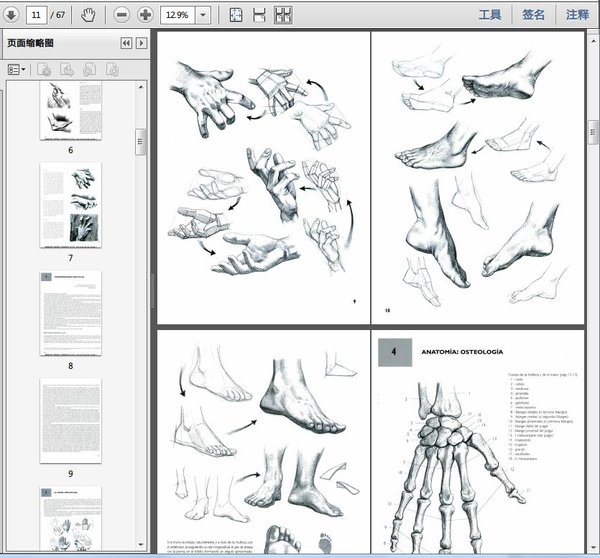The image size is (600, 558).
Task: Select the Hand pan tool
Action: [88, 15]
